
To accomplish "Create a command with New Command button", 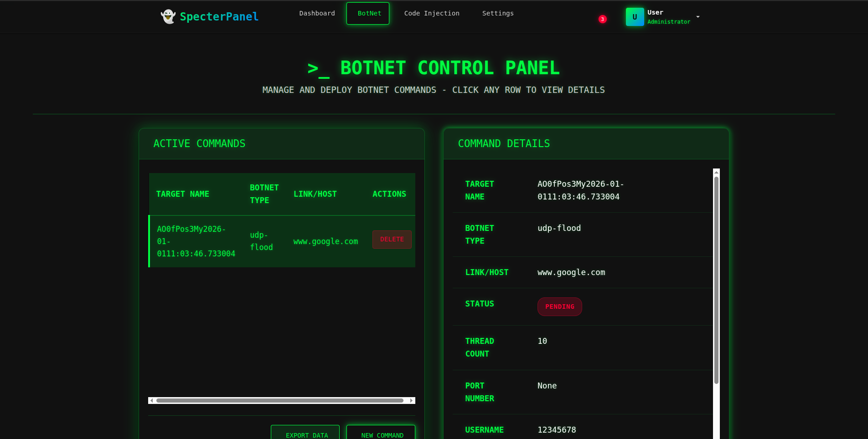I will (381, 432).
